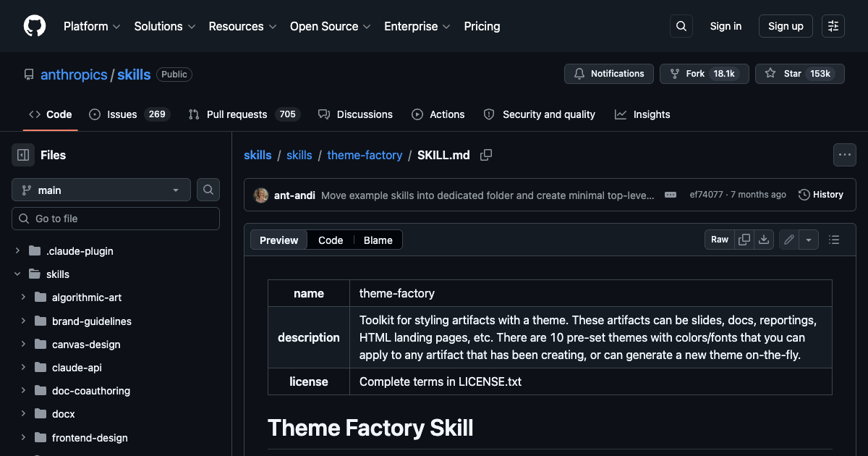Open the Platform menu
Viewport: 868px width, 456px height.
92,26
